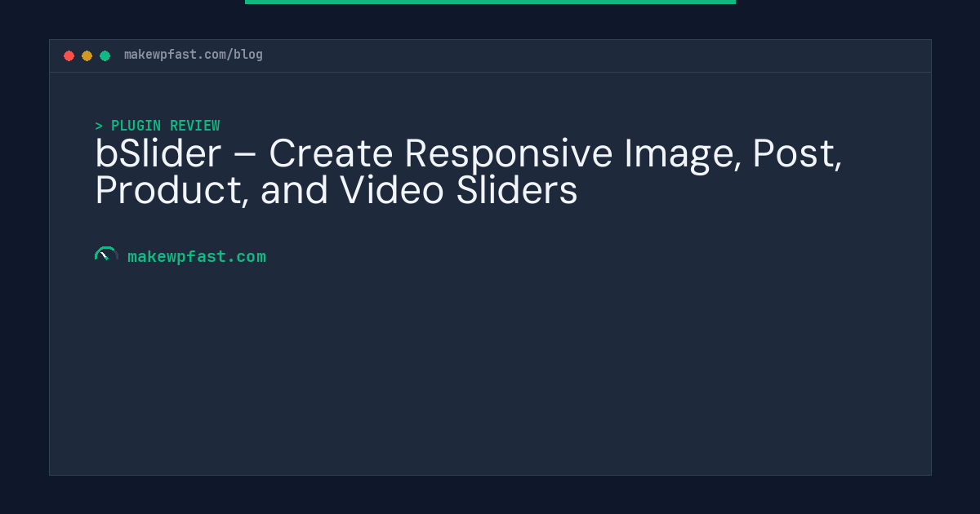
Task: Click the bSlider article title
Action: (x=470, y=171)
